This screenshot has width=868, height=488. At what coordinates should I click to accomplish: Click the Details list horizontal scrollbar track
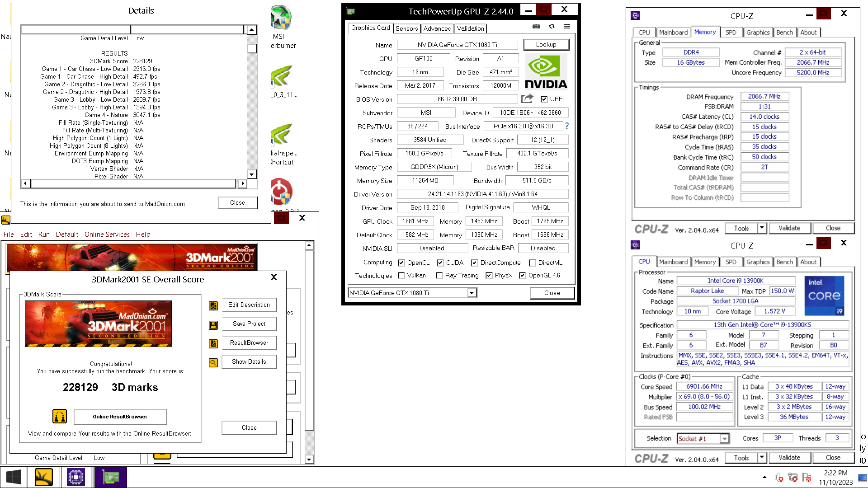[133, 183]
